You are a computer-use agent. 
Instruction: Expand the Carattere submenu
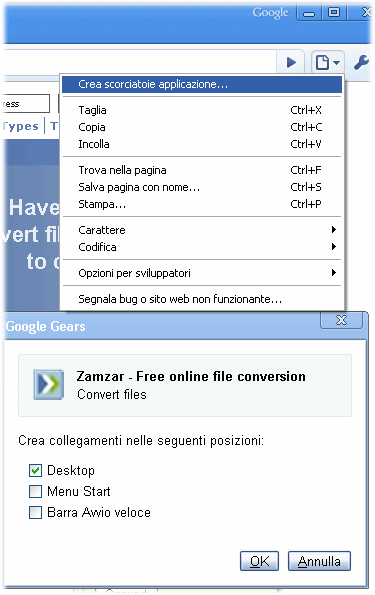pos(202,230)
